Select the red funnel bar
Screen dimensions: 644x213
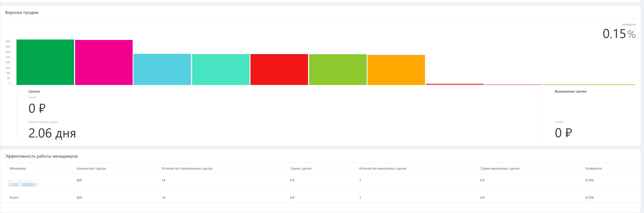coord(279,69)
